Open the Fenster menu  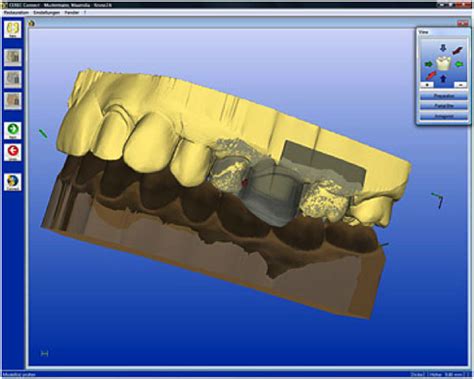(72, 13)
